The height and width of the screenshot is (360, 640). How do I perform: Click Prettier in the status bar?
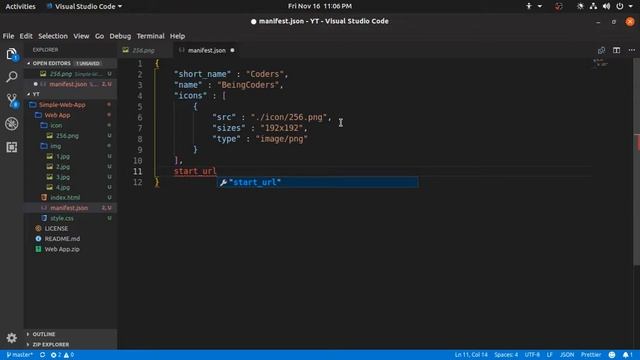pyautogui.click(x=591, y=355)
